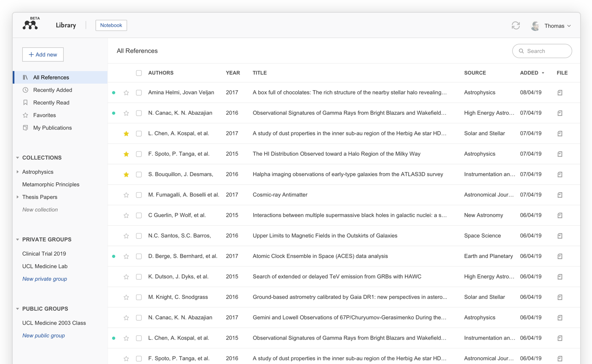This screenshot has width=592, height=364.
Task: Star the Cosmic-ray Antimatter reference
Action: pos(126,195)
